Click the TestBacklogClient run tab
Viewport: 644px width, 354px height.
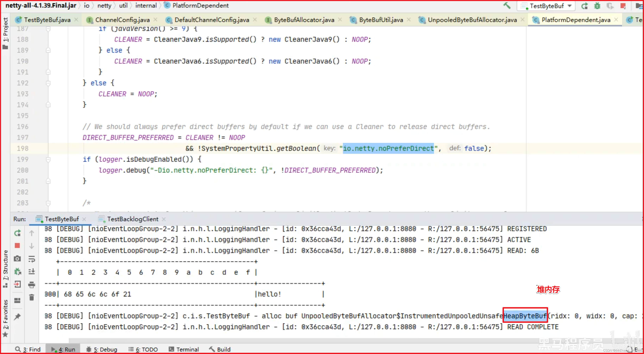click(x=133, y=219)
